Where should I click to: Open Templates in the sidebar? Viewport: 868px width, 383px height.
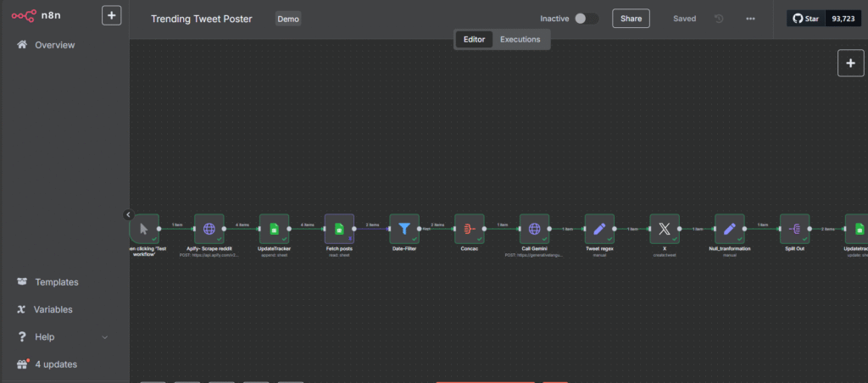pos(56,282)
